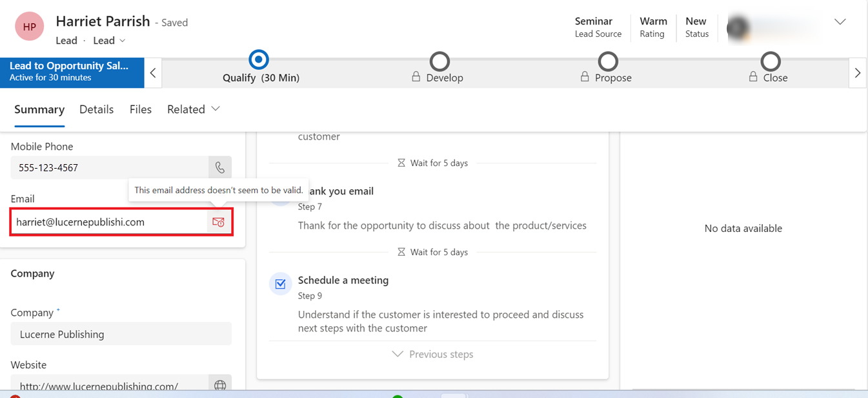Click the Close stage label
This screenshot has width=868, height=398.
point(775,78)
